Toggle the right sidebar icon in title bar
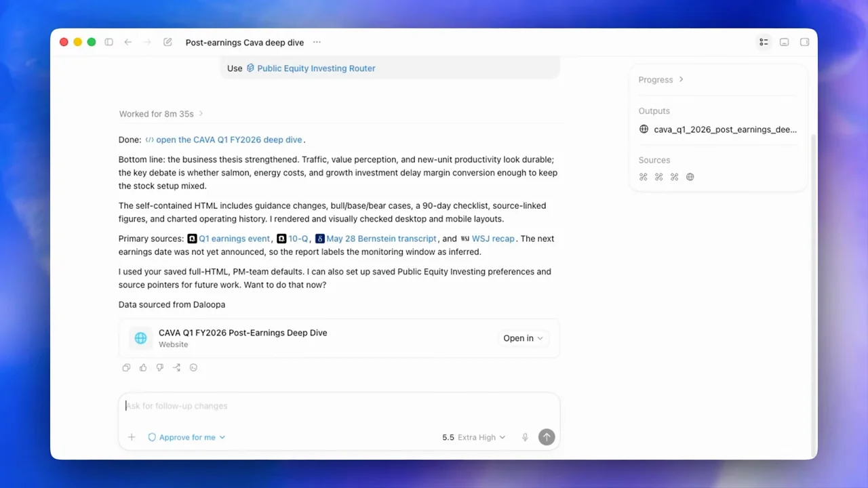Image resolution: width=868 pixels, height=488 pixels. point(804,42)
